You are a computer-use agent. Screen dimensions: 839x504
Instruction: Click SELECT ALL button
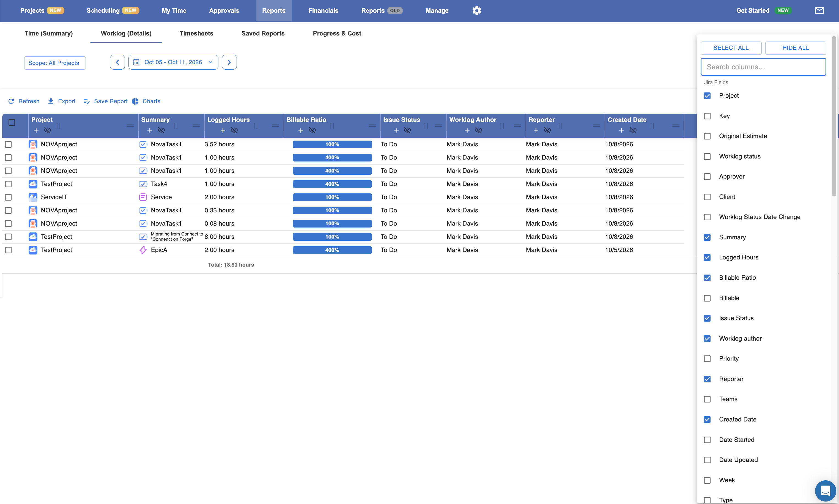pyautogui.click(x=731, y=48)
